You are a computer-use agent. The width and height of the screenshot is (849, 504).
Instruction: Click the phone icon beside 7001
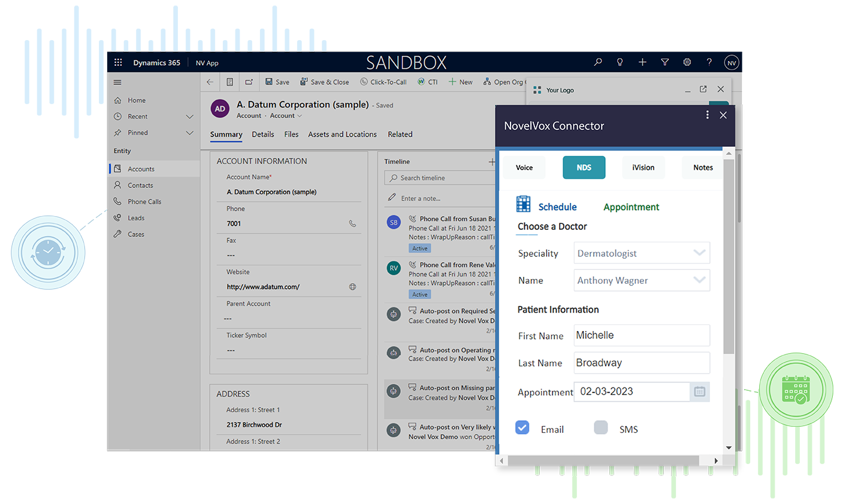tap(352, 224)
